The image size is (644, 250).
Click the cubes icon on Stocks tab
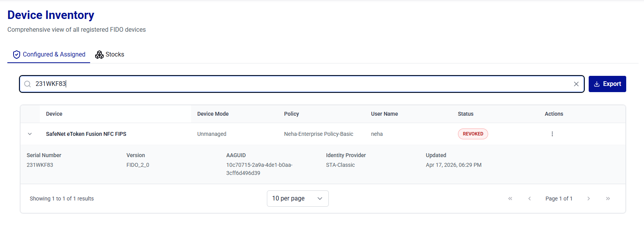(x=99, y=55)
